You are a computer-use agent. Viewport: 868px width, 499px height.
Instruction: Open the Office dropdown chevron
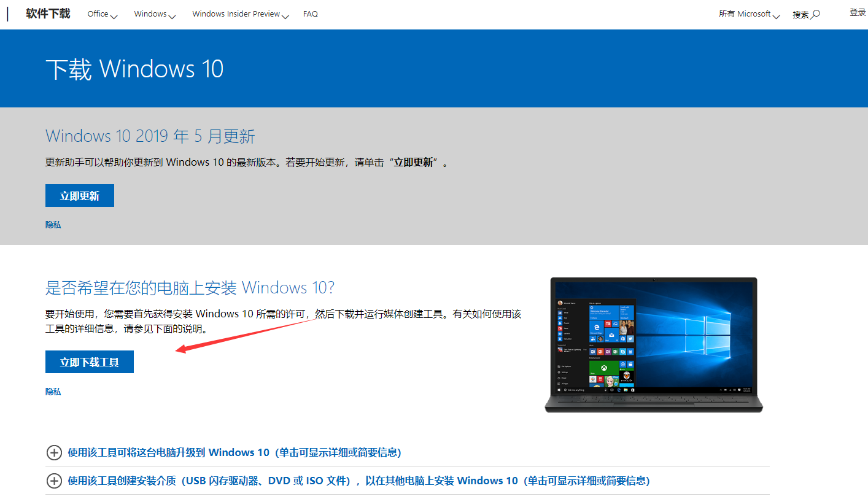point(115,15)
